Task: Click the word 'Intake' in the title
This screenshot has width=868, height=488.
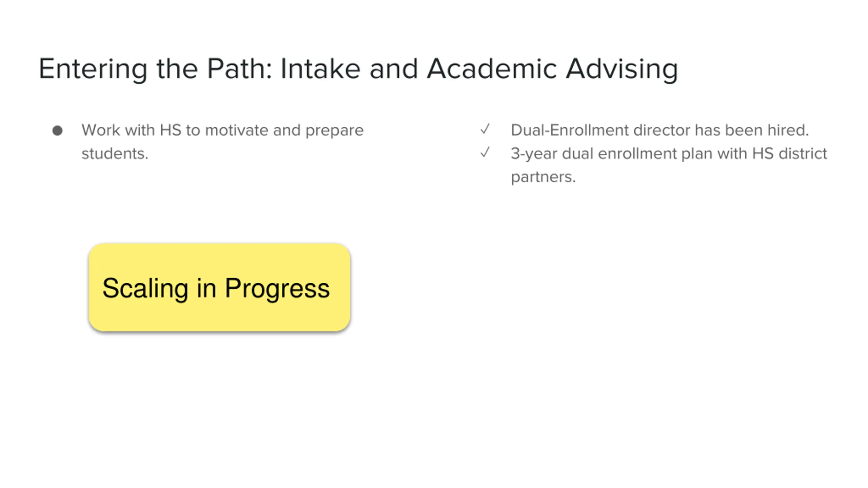Action: [x=320, y=69]
